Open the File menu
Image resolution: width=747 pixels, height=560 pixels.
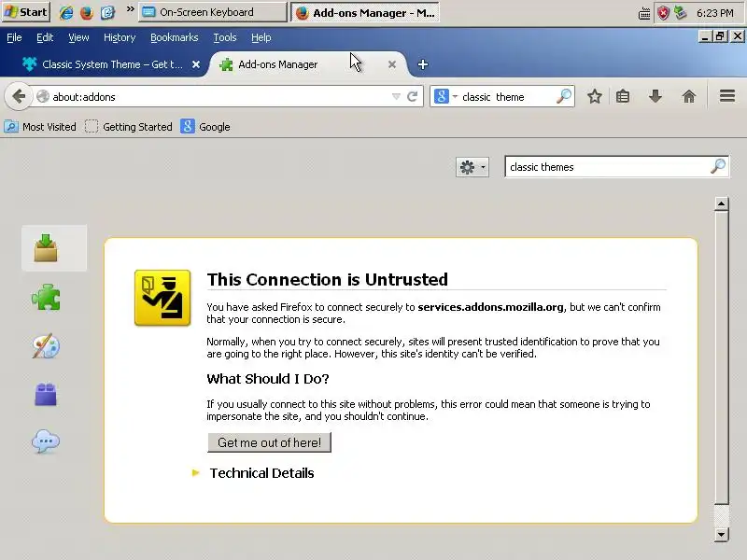[14, 37]
